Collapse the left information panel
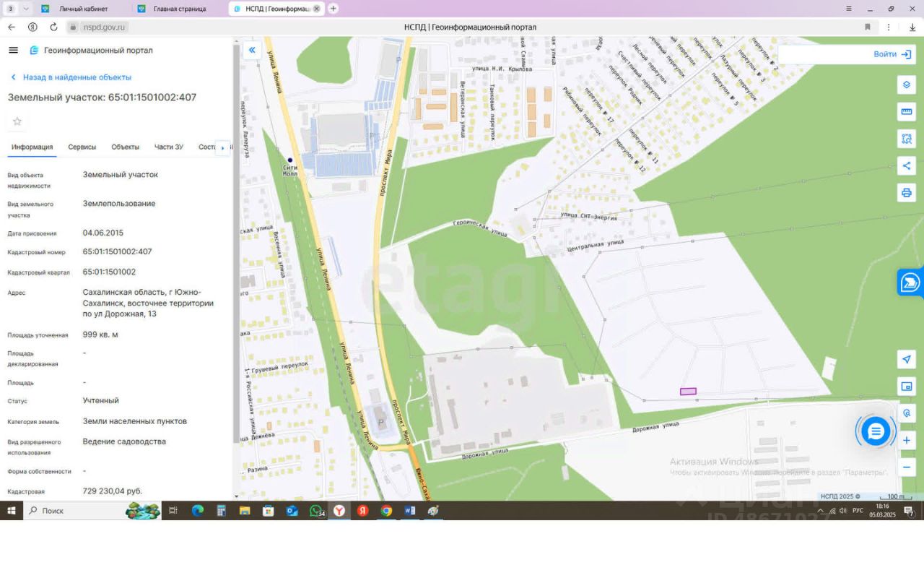 coord(252,50)
